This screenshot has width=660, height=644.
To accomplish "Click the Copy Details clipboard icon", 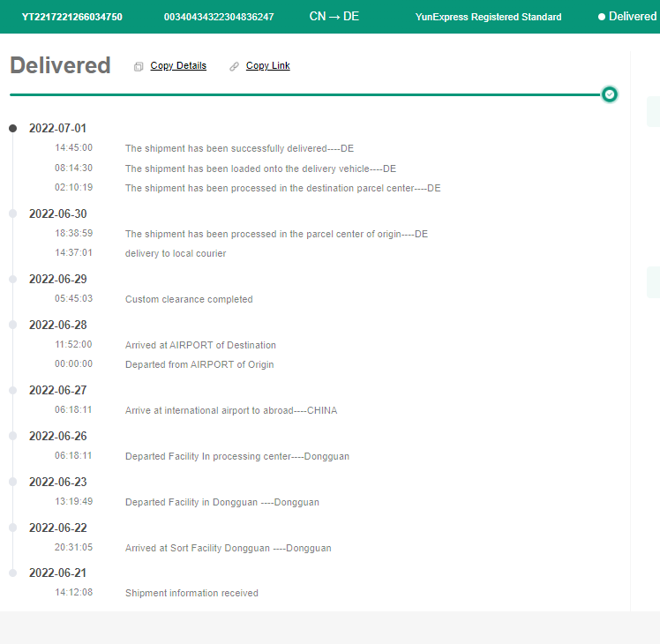I will pos(139,66).
